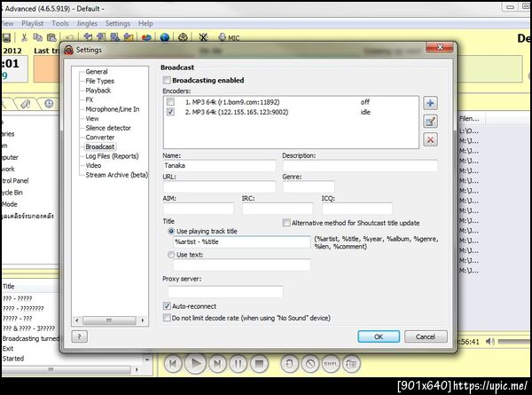Open the Tools menu
532x395 pixels.
60,23
